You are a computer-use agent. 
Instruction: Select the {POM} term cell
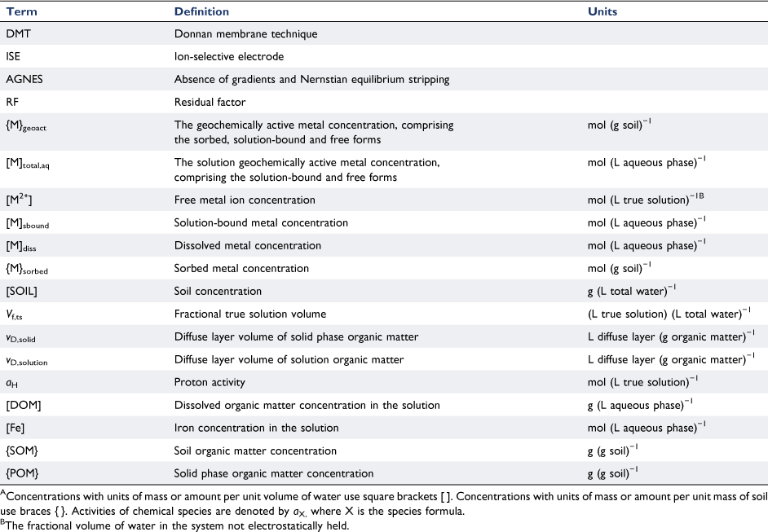(x=22, y=473)
